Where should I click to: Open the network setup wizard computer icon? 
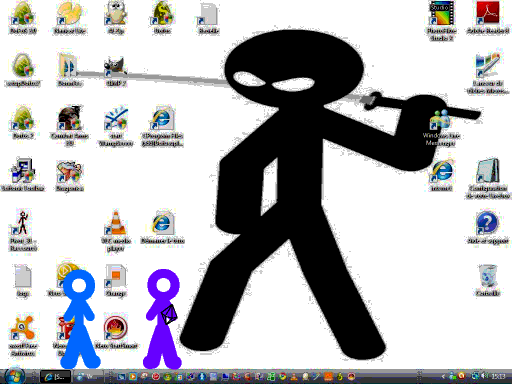point(23,175)
